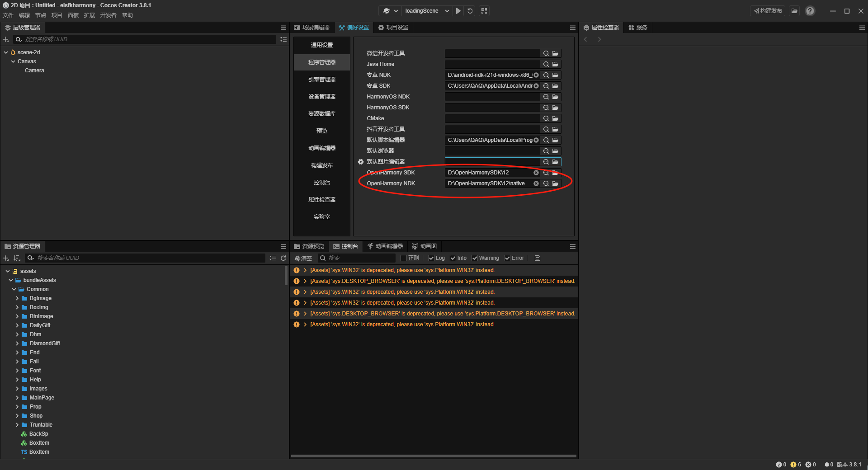
Task: Select 实验室 in preferences sidebar
Action: click(322, 217)
